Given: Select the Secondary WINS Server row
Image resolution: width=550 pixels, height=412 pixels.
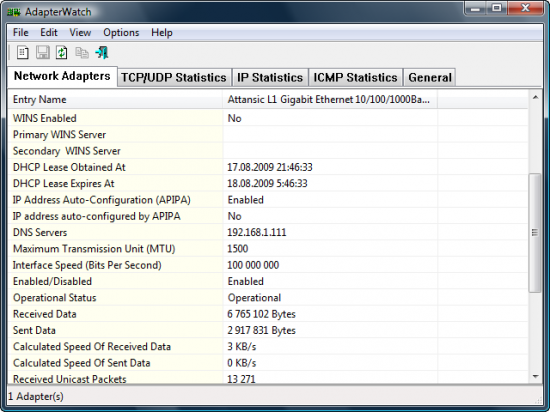Looking at the screenshot, I should [268, 151].
